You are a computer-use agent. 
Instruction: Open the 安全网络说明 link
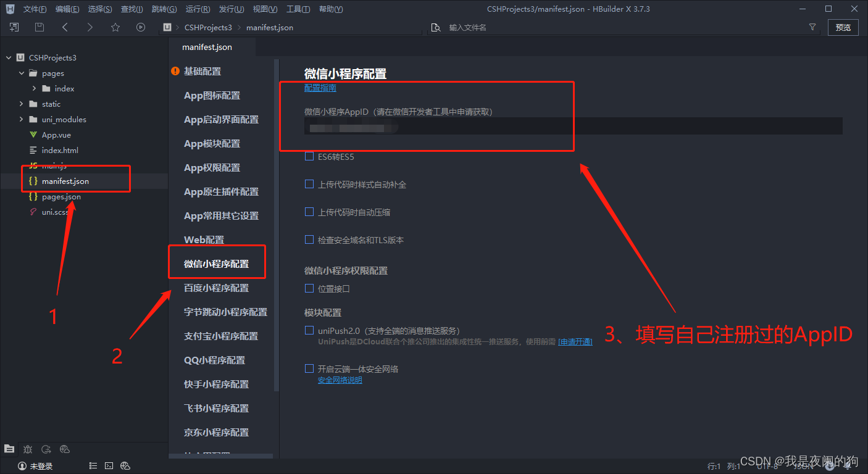[340, 380]
